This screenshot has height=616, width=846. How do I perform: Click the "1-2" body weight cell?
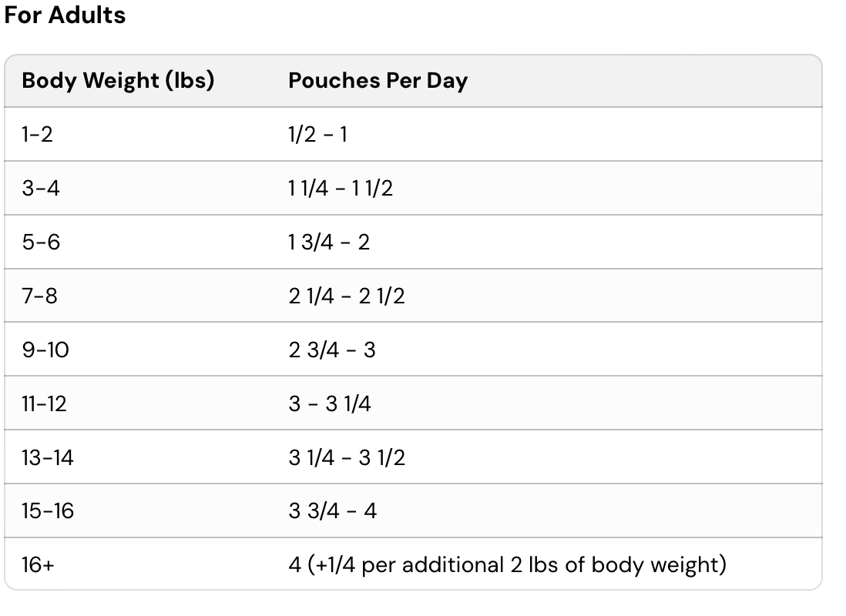point(37,134)
